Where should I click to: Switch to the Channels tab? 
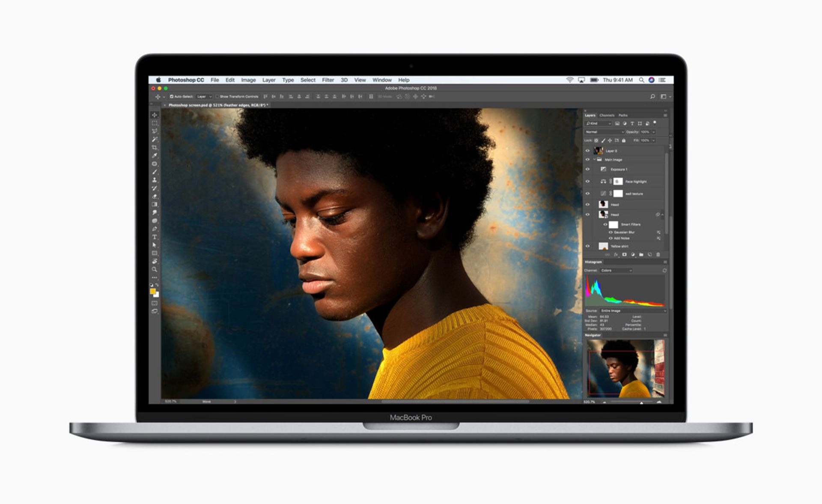click(x=606, y=115)
